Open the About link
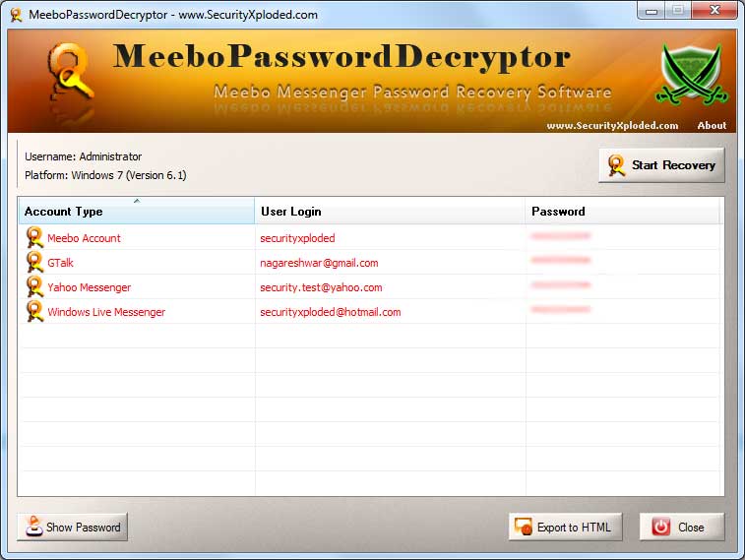This screenshot has width=745, height=560. 711,126
